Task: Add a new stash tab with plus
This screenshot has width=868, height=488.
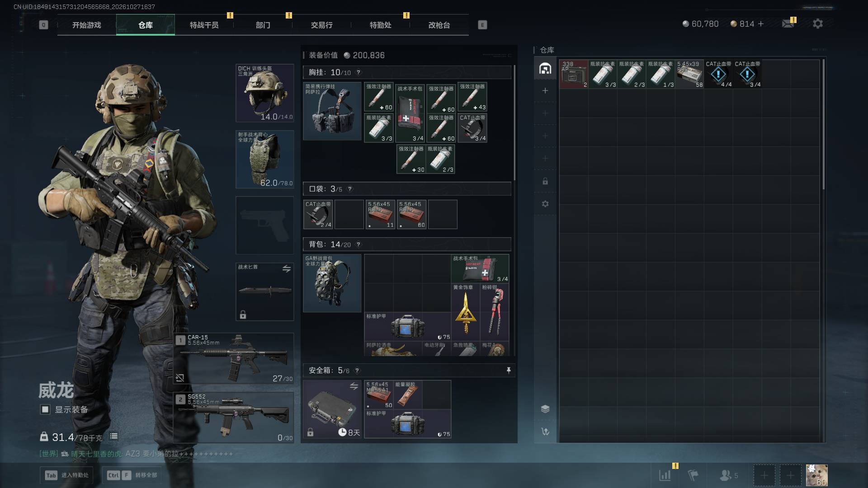Action: pos(545,91)
